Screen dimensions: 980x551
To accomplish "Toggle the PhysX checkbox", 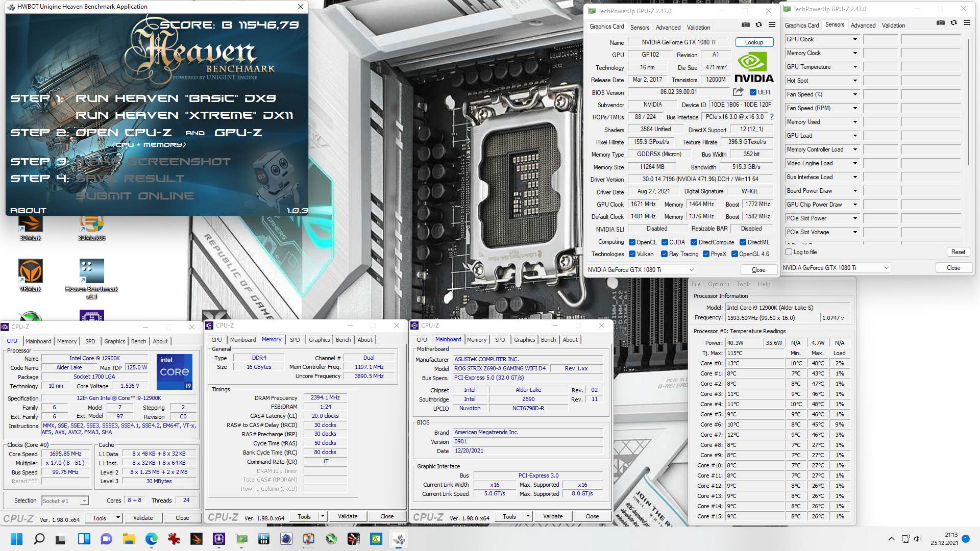I will click(x=706, y=254).
